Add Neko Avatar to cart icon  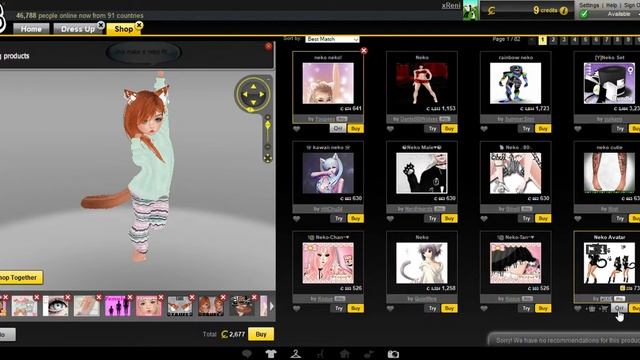tap(604, 309)
